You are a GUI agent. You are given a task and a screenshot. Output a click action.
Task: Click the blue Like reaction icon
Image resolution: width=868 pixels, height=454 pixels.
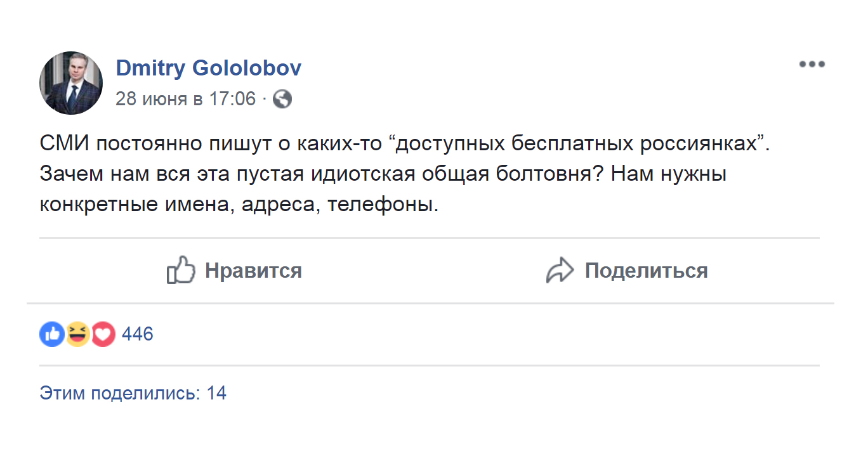[52, 334]
